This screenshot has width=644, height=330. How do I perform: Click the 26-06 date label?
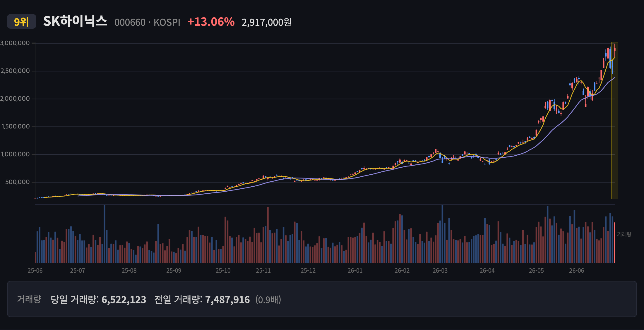pyautogui.click(x=577, y=271)
